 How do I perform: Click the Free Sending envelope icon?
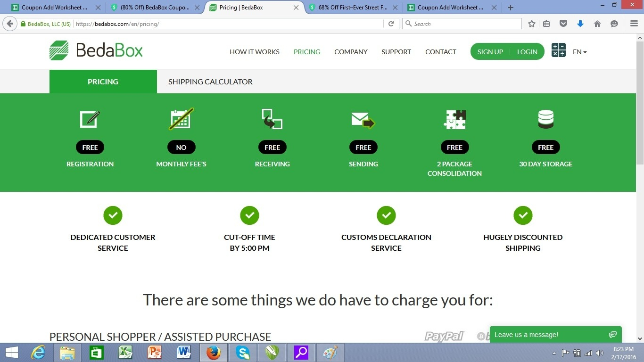coord(363,120)
